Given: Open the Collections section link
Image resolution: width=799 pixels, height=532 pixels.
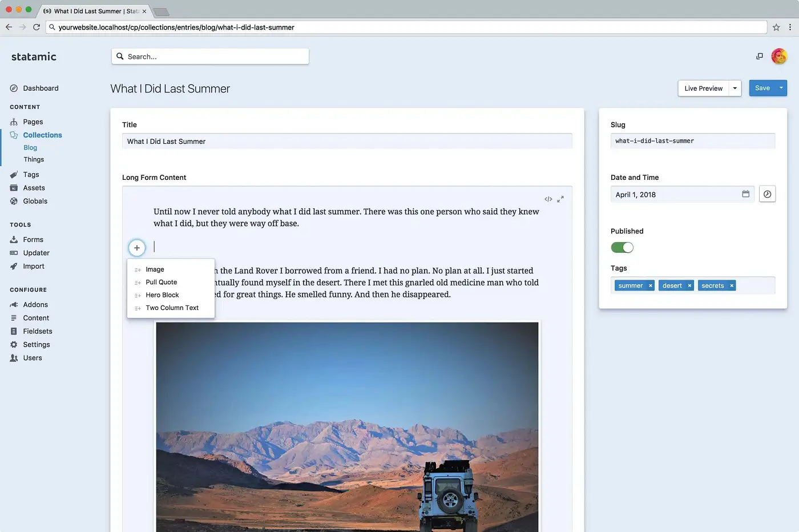Looking at the screenshot, I should (x=43, y=135).
